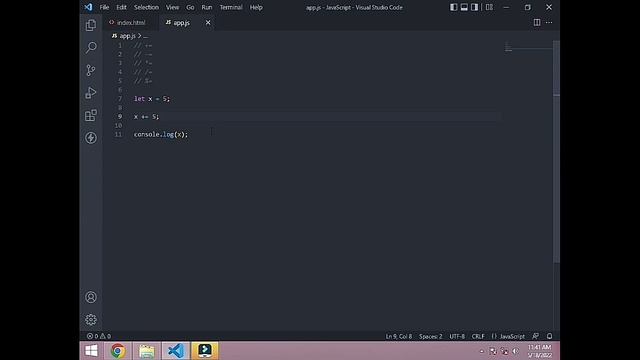The height and width of the screenshot is (360, 640).
Task: Open the File menu
Action: coord(104,7)
